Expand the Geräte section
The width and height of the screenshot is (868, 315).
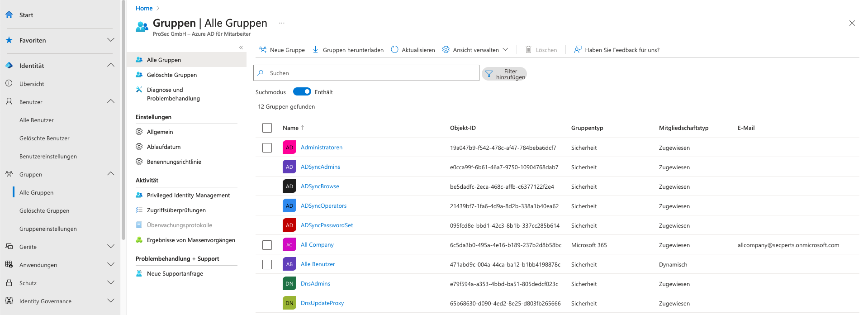pyautogui.click(x=111, y=246)
